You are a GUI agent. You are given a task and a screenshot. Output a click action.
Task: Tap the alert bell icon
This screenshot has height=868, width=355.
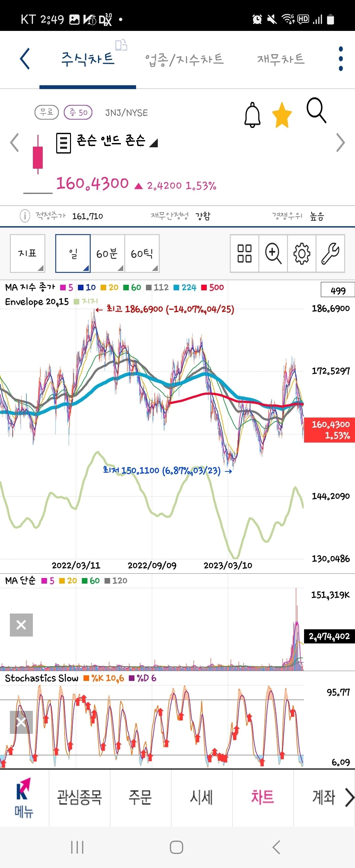(252, 115)
